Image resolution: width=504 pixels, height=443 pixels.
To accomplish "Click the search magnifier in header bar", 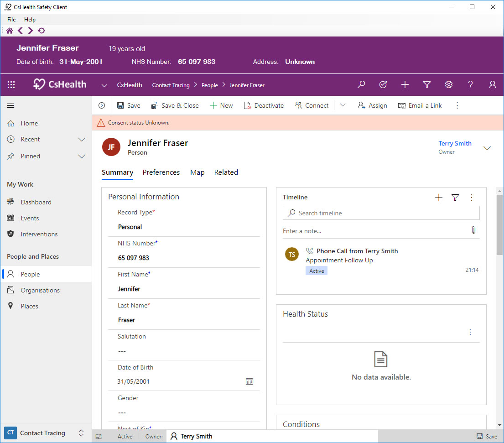I will pyautogui.click(x=361, y=84).
